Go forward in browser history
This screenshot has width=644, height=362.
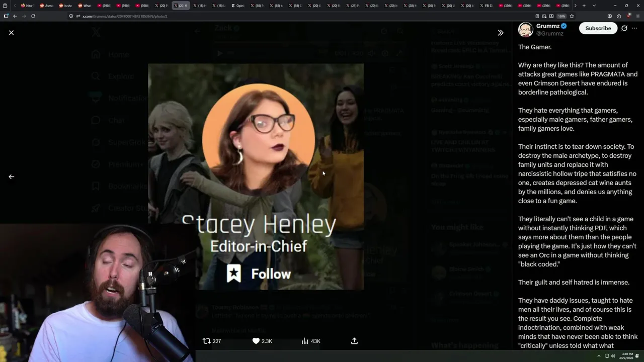pos(24,16)
